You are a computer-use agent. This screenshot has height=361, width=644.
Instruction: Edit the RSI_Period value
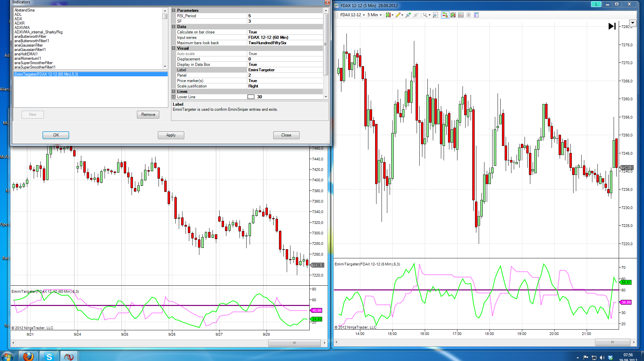pyautogui.click(x=285, y=16)
